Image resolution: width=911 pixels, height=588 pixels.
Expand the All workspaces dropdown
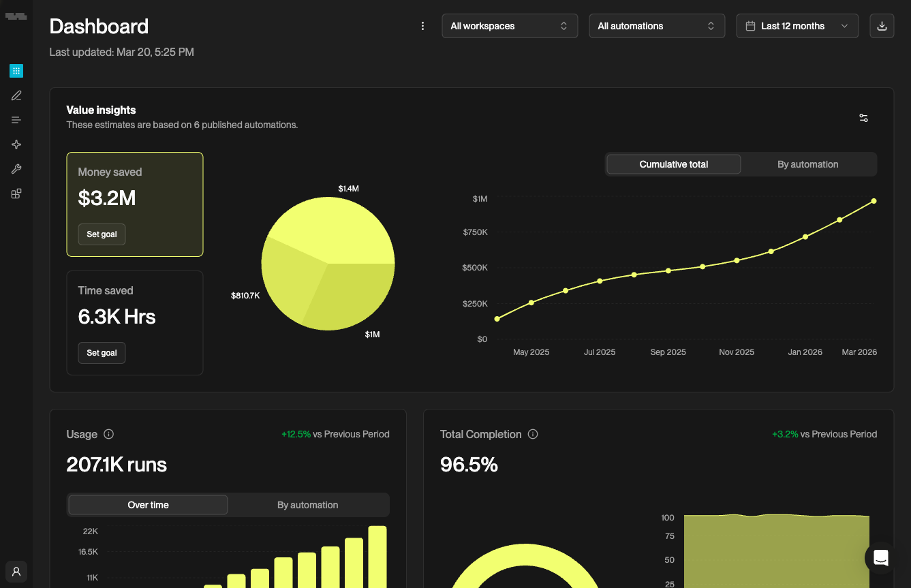coord(510,26)
